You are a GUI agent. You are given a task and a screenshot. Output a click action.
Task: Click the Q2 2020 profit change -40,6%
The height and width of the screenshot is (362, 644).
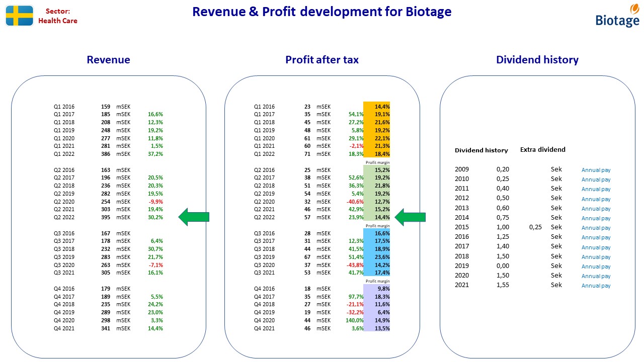tap(355, 202)
